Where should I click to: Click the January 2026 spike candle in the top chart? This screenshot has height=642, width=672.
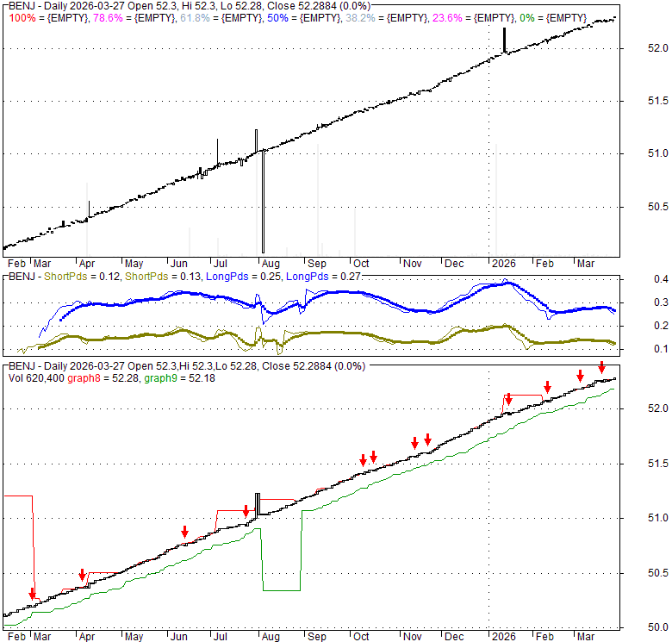504,41
